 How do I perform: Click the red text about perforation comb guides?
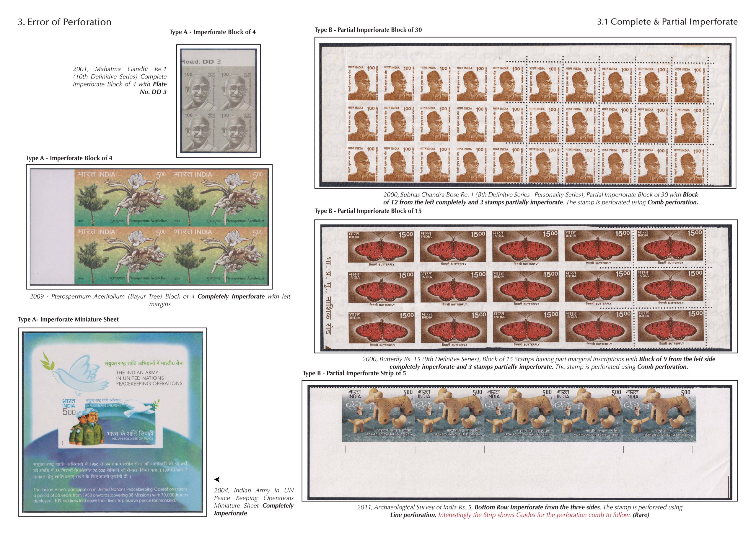pos(534,515)
